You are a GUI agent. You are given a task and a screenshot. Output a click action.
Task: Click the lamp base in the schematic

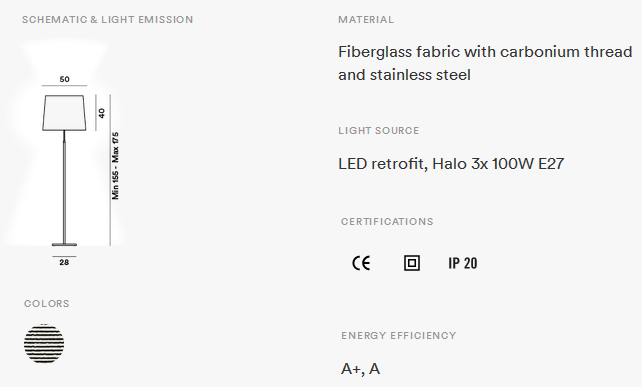tap(64, 244)
